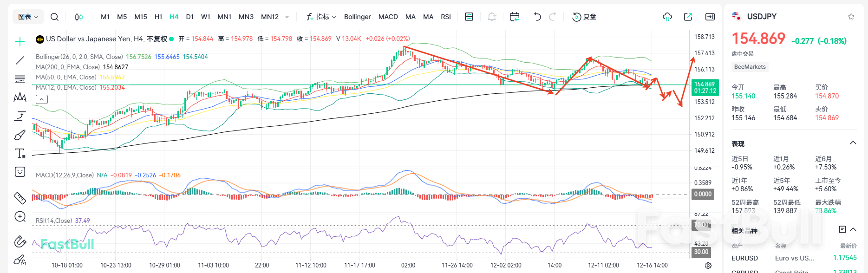Click the candlestick chart style icon
This screenshot has height=273, width=868.
(79, 17)
